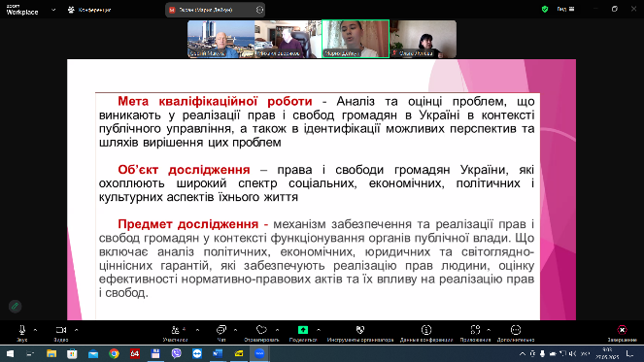This screenshot has height=362, width=644.
Task: Open the Чат chat panel
Action: 220,330
